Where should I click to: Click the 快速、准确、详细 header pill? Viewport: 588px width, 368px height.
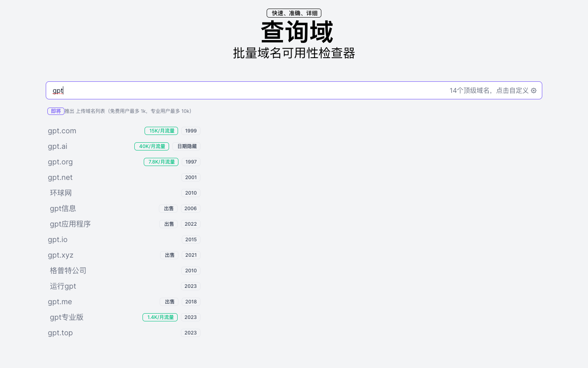click(x=294, y=13)
